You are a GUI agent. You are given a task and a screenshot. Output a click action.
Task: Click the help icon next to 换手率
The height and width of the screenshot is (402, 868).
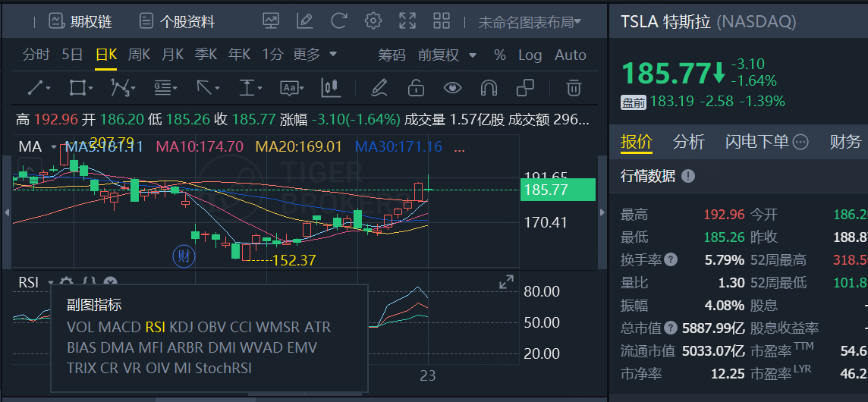(x=671, y=259)
